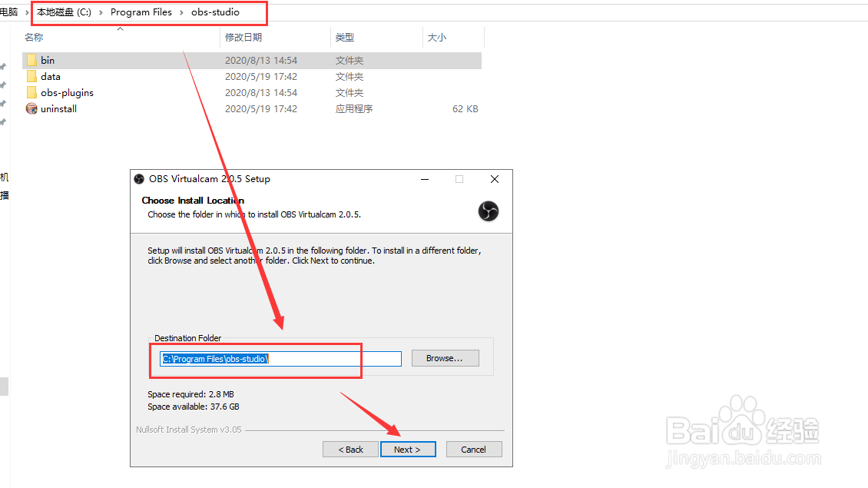Expand chevron after 本地磁盘 (C:) breadcrumb
Image resolution: width=868 pixels, height=488 pixels.
[101, 12]
